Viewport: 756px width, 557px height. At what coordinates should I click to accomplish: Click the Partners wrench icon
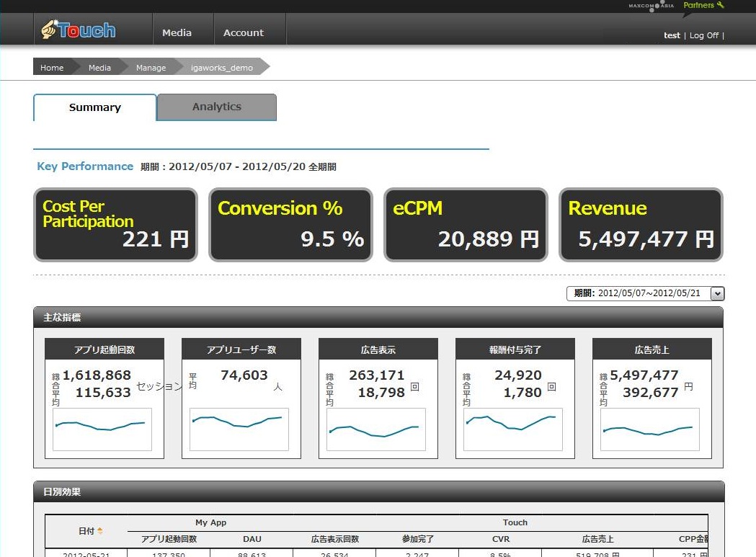coord(721,5)
